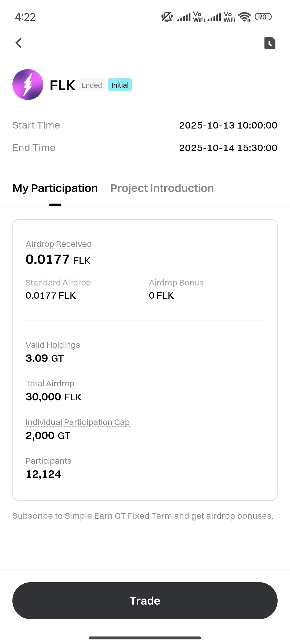The width and height of the screenshot is (290, 644).
Task: Tap the Individual Participation Cap label
Action: tap(78, 422)
